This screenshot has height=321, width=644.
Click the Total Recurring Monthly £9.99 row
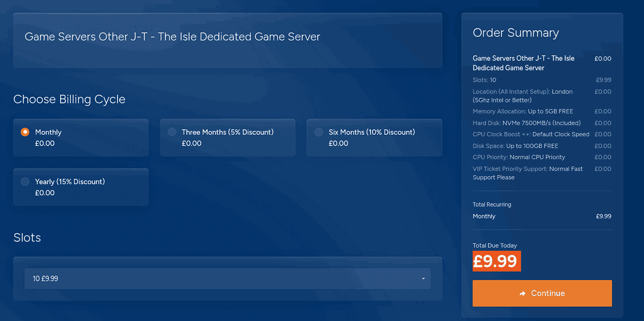click(x=541, y=216)
